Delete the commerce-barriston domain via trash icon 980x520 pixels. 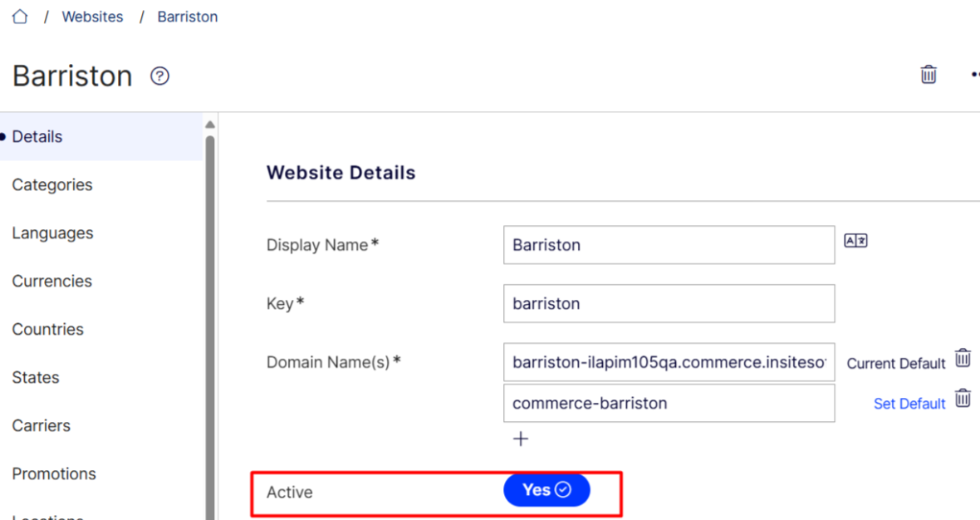963,398
